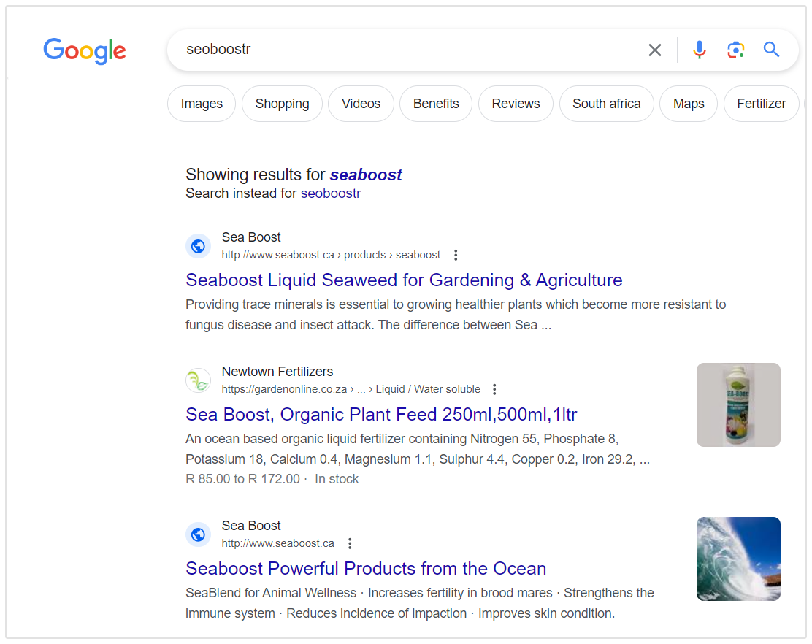Select the Shopping filter chip
This screenshot has width=812, height=644.
tap(282, 104)
